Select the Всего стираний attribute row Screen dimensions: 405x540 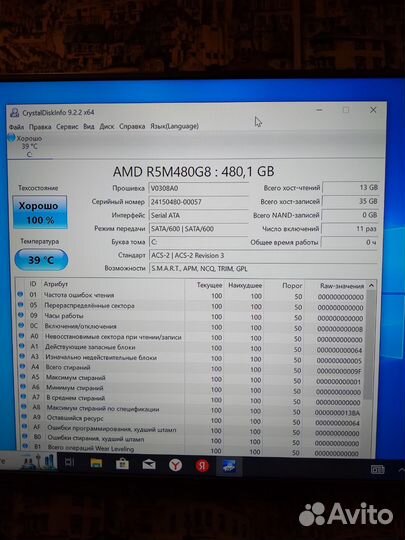(x=191, y=368)
